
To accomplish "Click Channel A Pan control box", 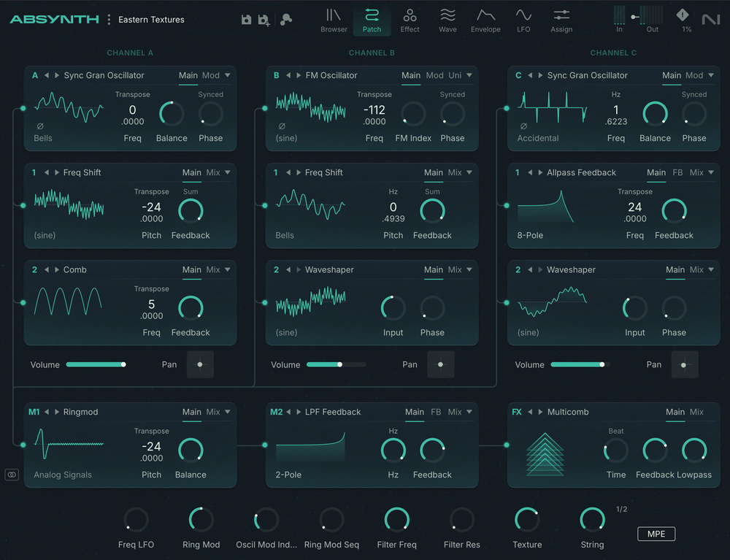I will pyautogui.click(x=200, y=364).
